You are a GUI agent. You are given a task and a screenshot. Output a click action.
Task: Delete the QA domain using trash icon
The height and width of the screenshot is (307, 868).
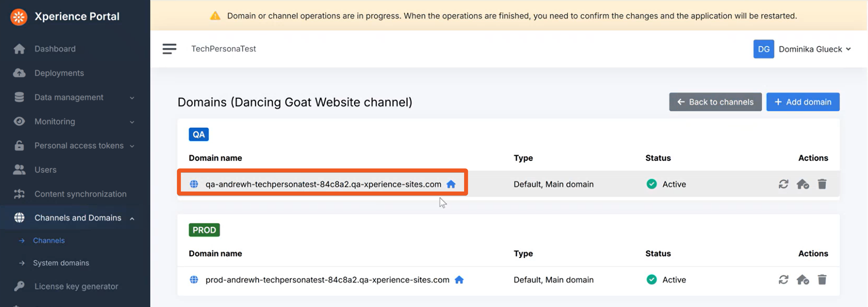pyautogui.click(x=822, y=184)
